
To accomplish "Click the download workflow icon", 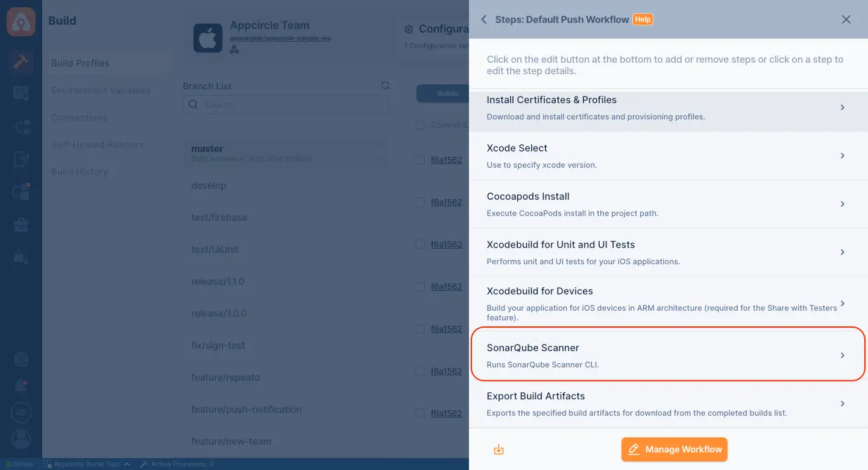I will click(x=498, y=449).
